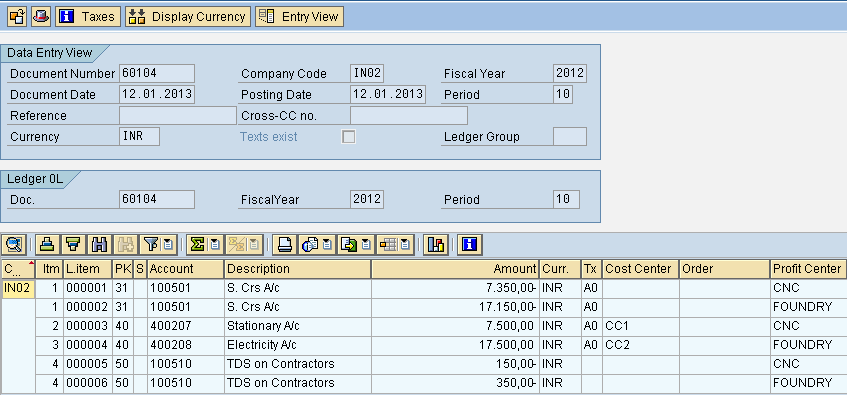The height and width of the screenshot is (395, 847).
Task: Open the Total sigma dropdown arrow
Action: pyautogui.click(x=215, y=245)
